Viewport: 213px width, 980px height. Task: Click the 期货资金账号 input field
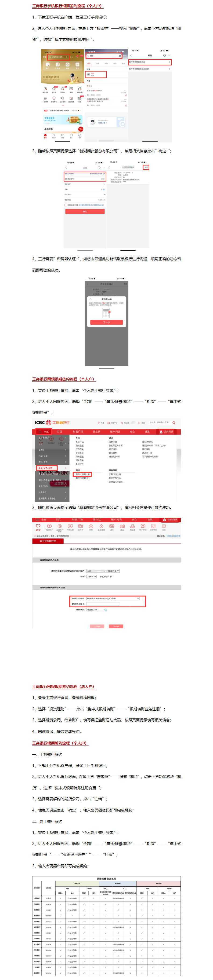pyautogui.click(x=103, y=604)
